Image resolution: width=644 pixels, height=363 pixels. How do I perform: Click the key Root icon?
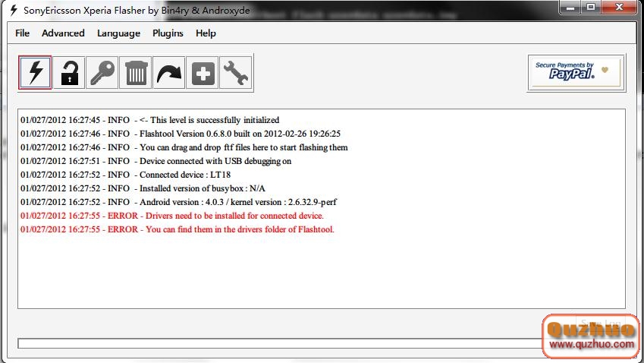[102, 72]
